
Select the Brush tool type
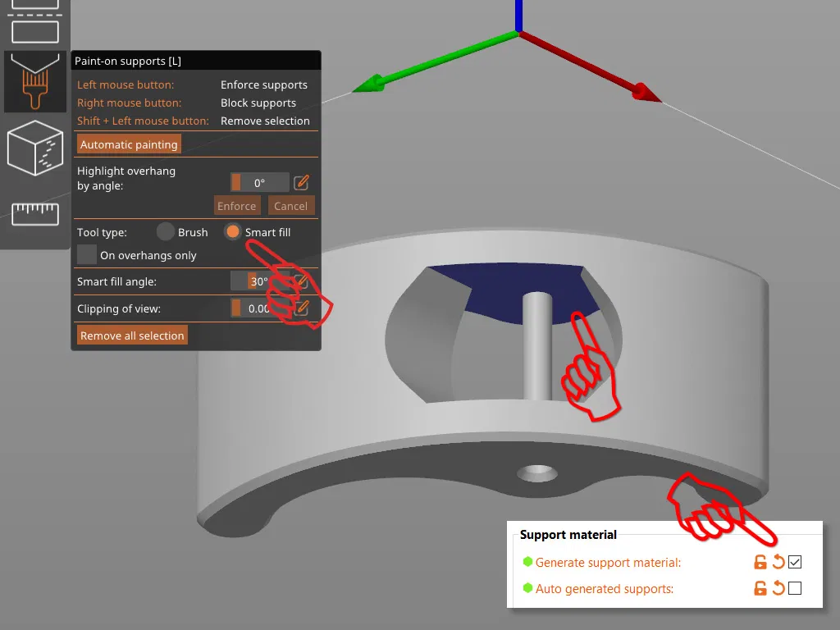tap(166, 231)
